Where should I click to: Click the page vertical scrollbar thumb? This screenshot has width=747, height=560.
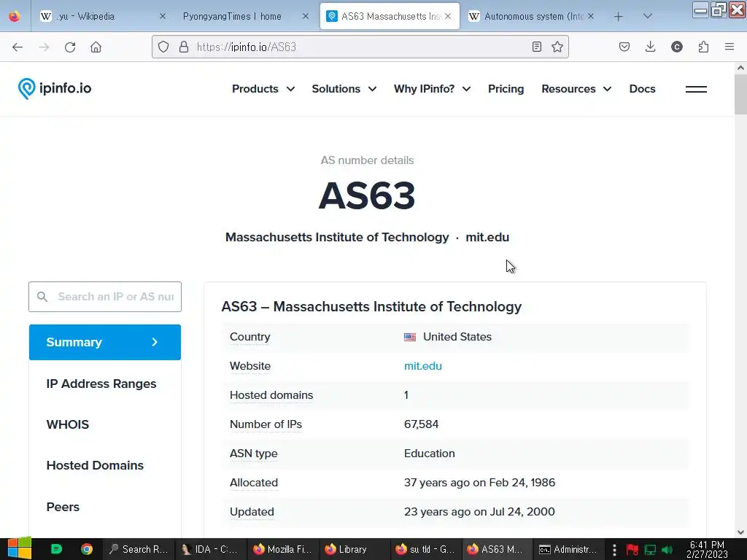(x=740, y=94)
